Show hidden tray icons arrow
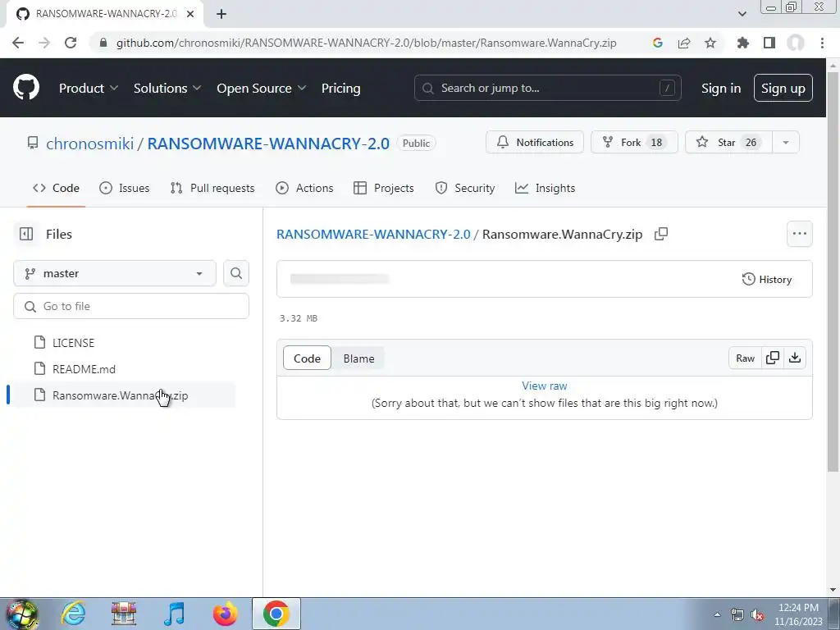Image resolution: width=840 pixels, height=630 pixels. (717, 614)
